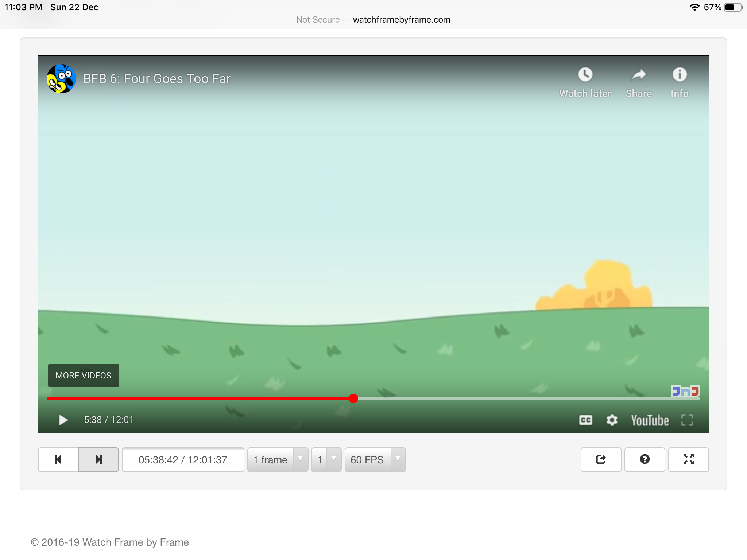Open the 1 frame step unit dropdown
747x560 pixels.
point(278,460)
